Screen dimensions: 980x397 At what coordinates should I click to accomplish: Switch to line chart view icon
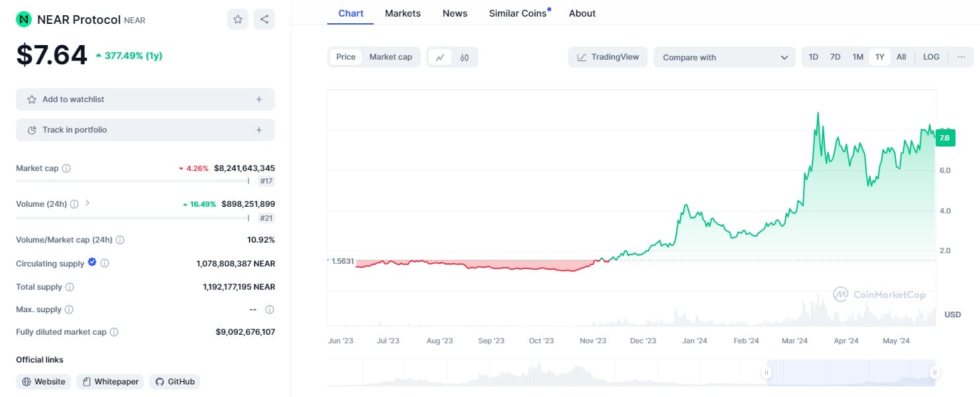click(440, 57)
